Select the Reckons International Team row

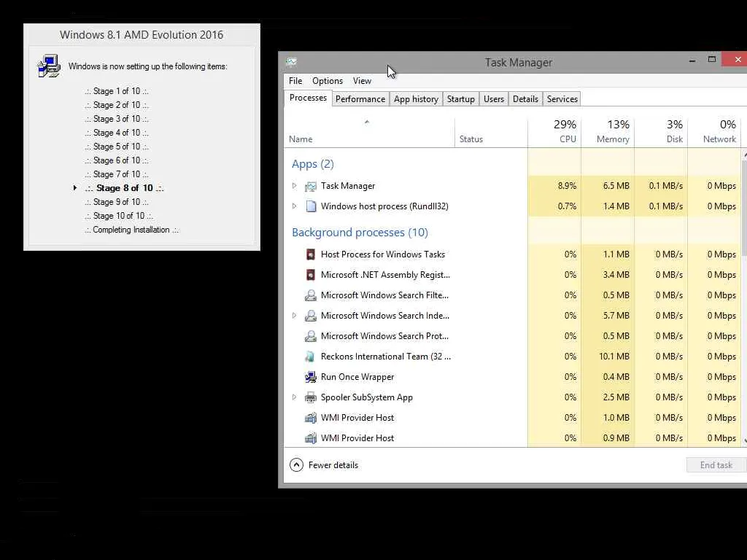pos(513,357)
